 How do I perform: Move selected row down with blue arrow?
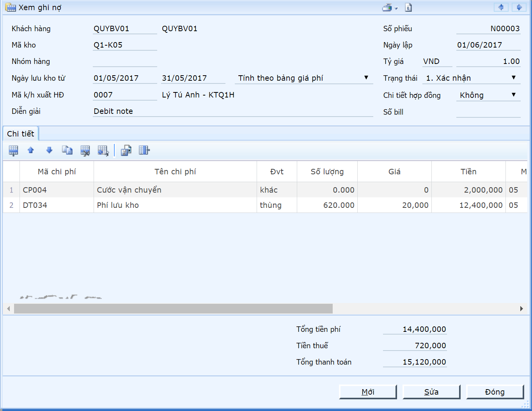point(49,151)
